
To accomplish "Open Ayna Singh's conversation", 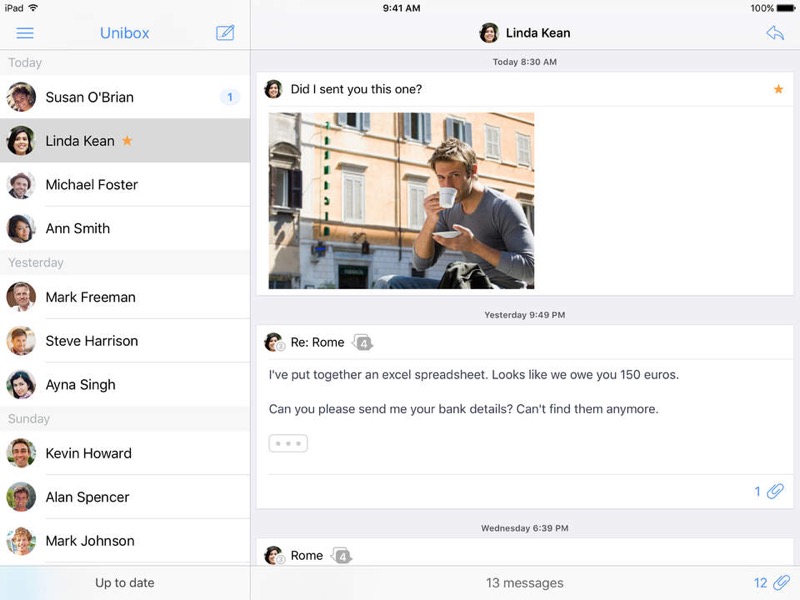I will pyautogui.click(x=80, y=385).
